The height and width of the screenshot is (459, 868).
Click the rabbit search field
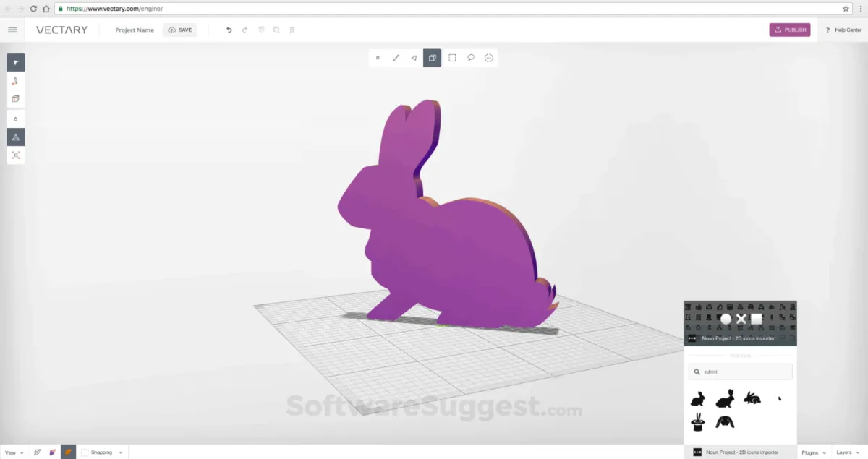coord(740,372)
